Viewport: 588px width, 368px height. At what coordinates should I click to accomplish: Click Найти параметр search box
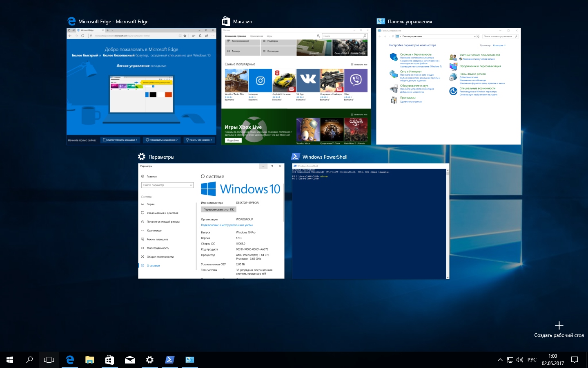click(x=167, y=185)
